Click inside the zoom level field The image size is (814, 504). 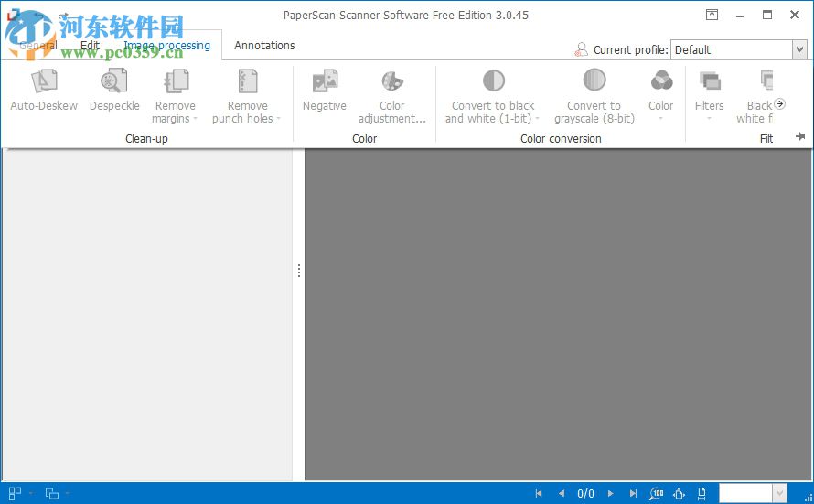click(x=745, y=493)
